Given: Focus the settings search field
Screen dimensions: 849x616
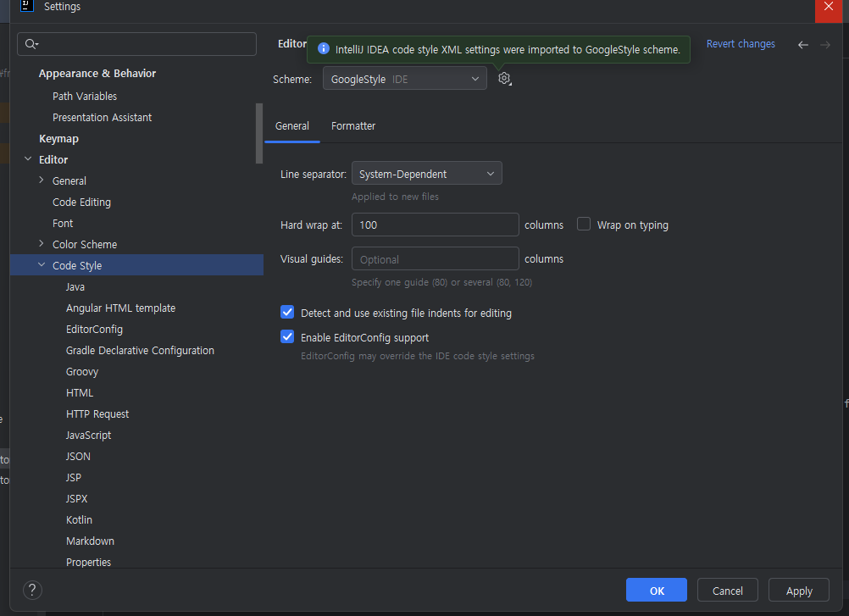Looking at the screenshot, I should coord(136,44).
